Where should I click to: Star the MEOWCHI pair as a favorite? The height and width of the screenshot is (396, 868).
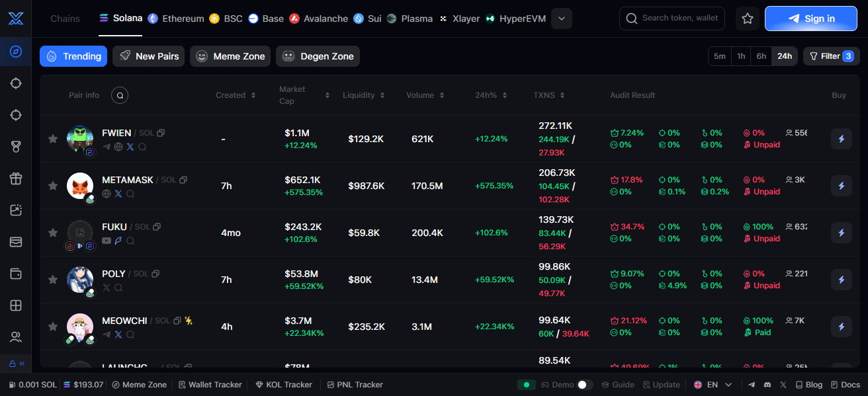click(x=53, y=327)
